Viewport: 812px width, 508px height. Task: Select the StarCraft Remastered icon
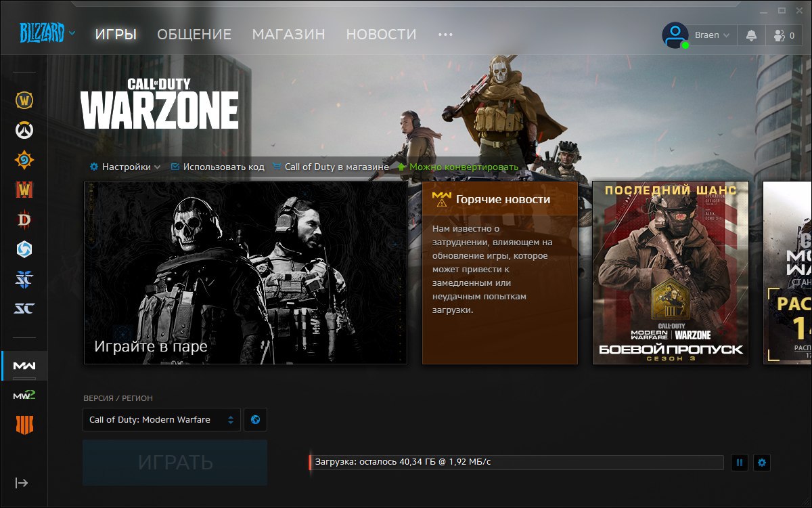tap(24, 309)
